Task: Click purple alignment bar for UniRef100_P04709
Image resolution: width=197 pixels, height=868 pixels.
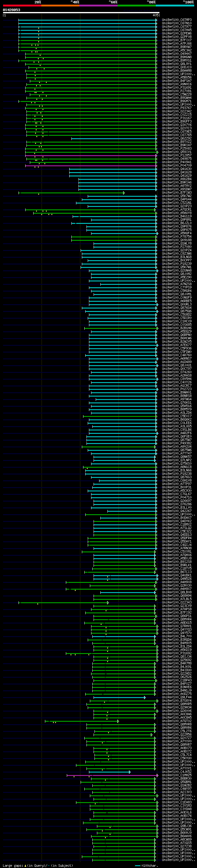Action: (x=91, y=165)
